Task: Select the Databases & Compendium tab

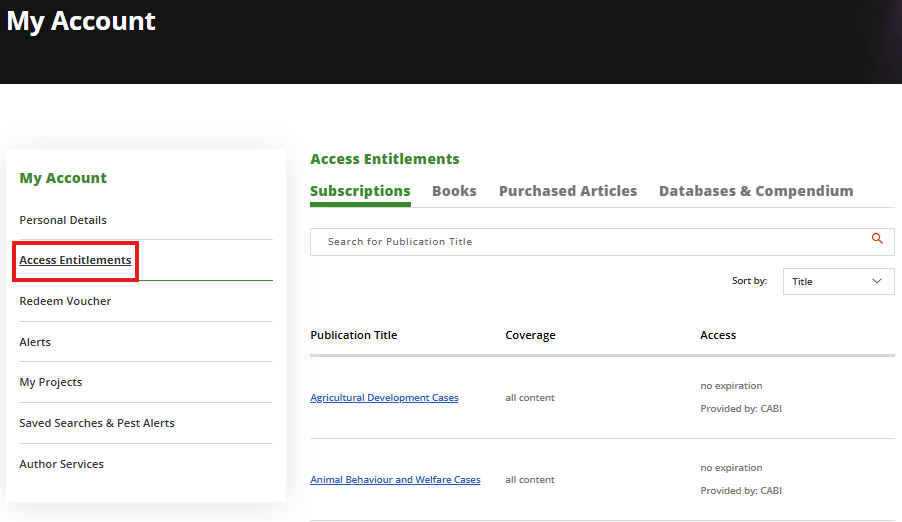Action: tap(756, 191)
